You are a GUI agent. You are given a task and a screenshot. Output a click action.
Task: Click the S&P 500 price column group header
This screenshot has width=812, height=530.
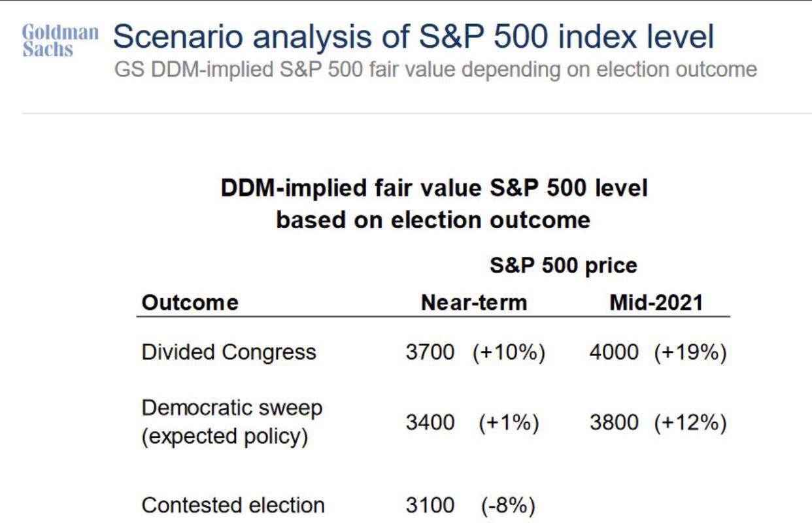click(x=563, y=266)
